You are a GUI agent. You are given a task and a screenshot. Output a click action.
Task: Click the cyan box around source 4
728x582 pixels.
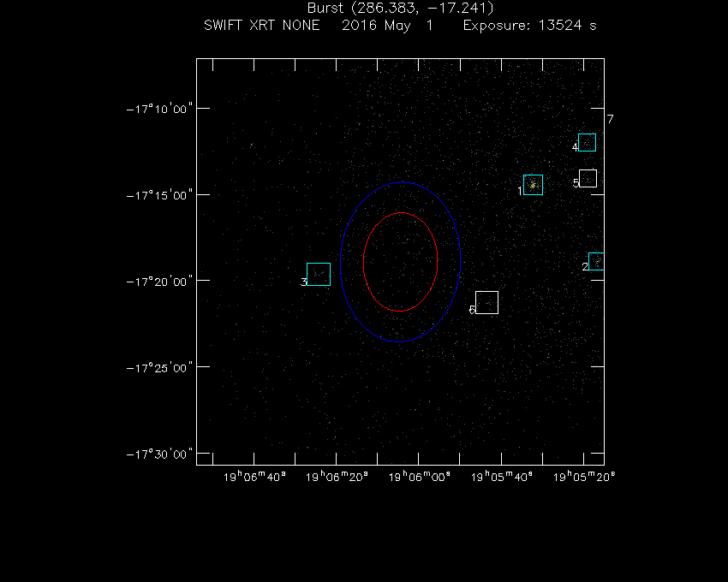tap(587, 142)
